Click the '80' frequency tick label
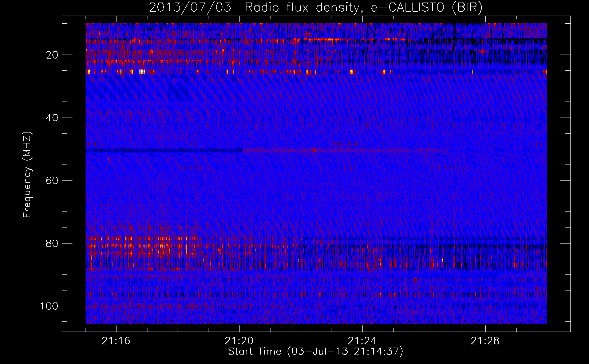 tap(51, 243)
